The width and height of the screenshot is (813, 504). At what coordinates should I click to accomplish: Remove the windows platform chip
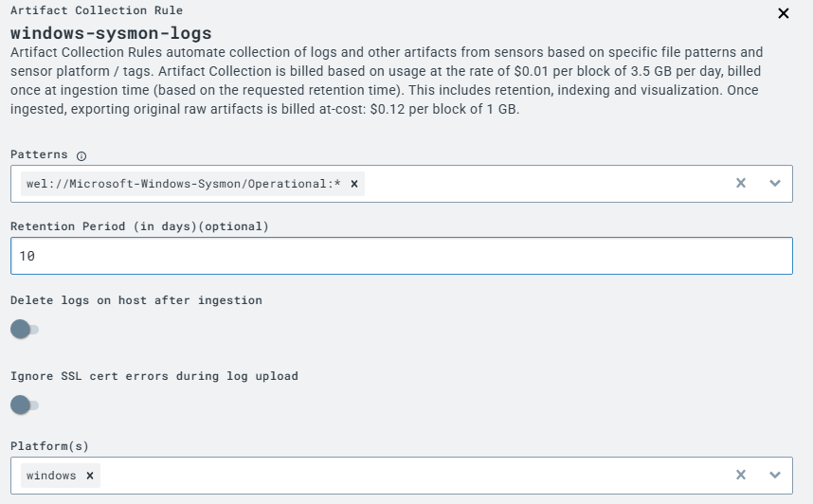pos(90,476)
